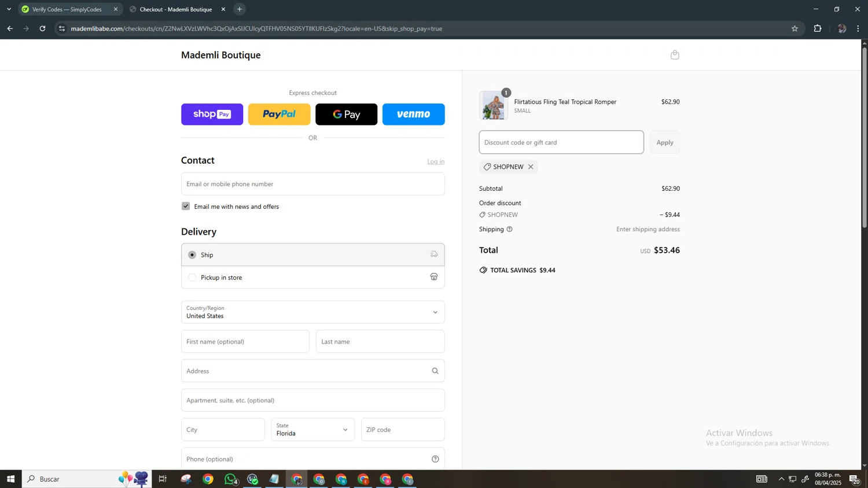Click the pen icon in the system tray
This screenshot has width=868, height=488.
coord(805,479)
